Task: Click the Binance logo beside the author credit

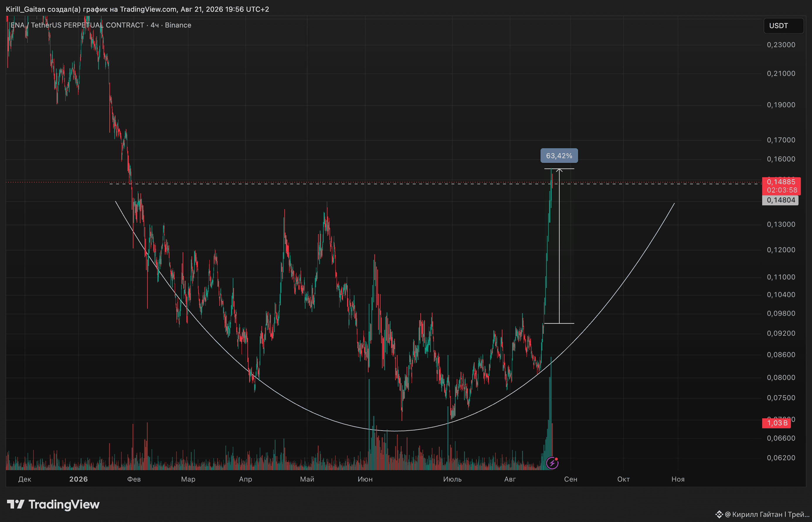Action: coord(719,515)
